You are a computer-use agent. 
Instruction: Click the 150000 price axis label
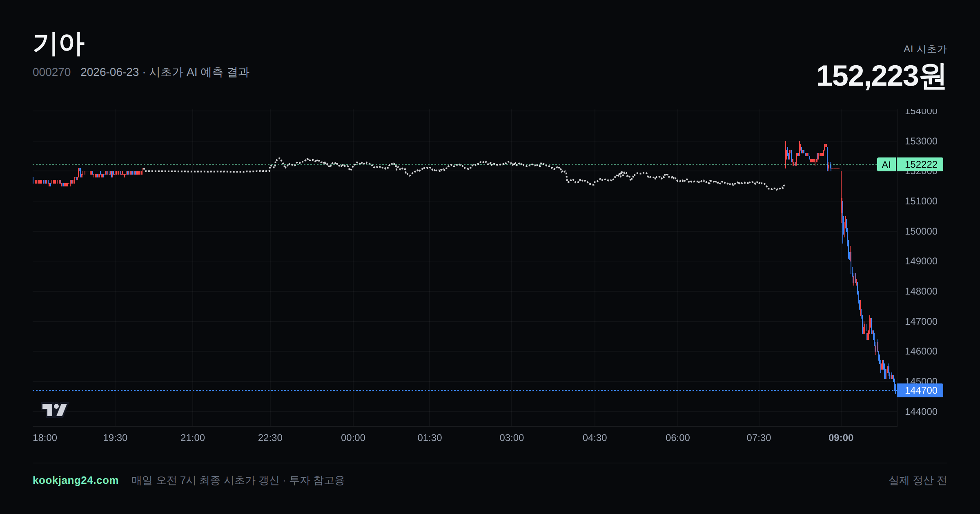pos(921,231)
